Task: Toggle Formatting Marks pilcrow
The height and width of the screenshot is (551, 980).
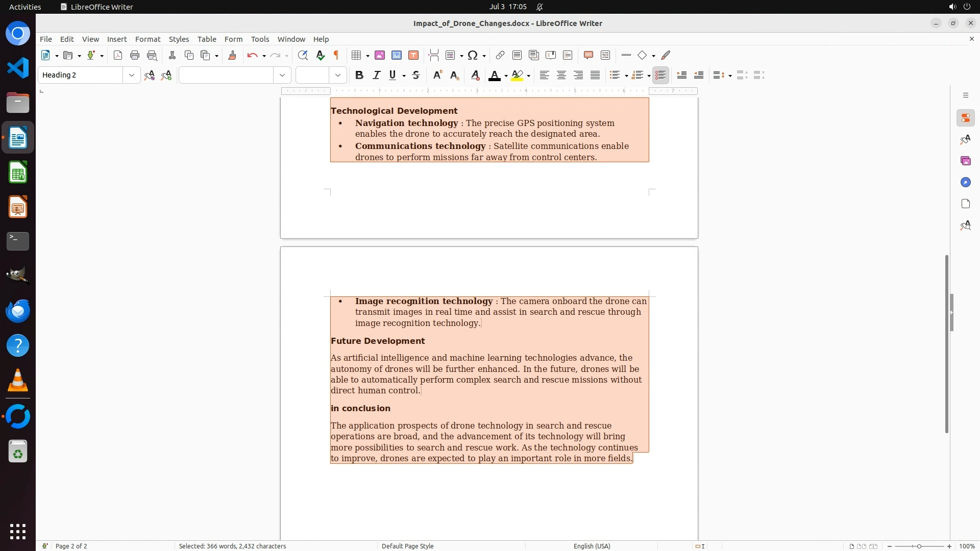Action: point(336,56)
